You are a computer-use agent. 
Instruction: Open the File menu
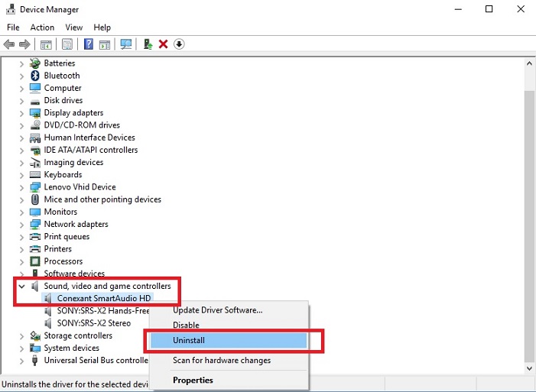pyautogui.click(x=13, y=28)
